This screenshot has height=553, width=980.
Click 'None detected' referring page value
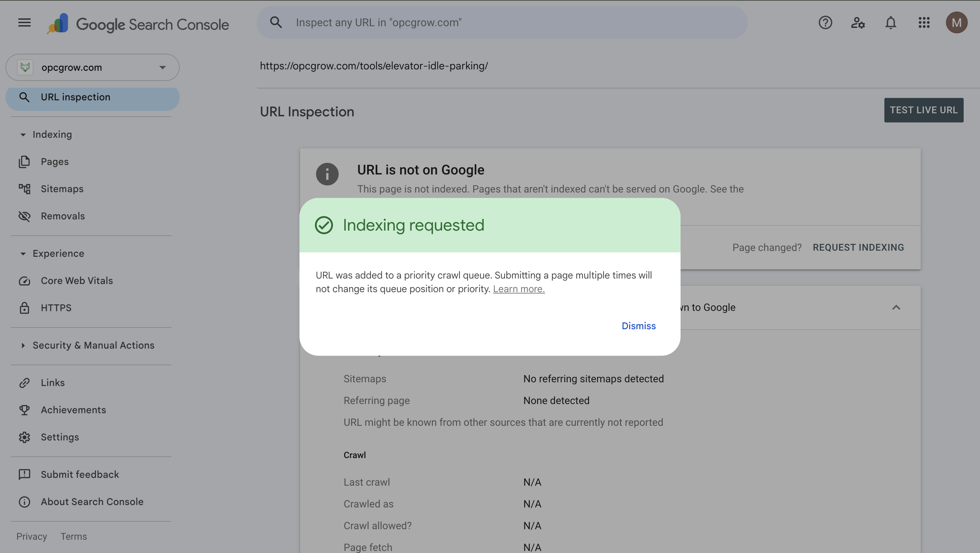556,401
